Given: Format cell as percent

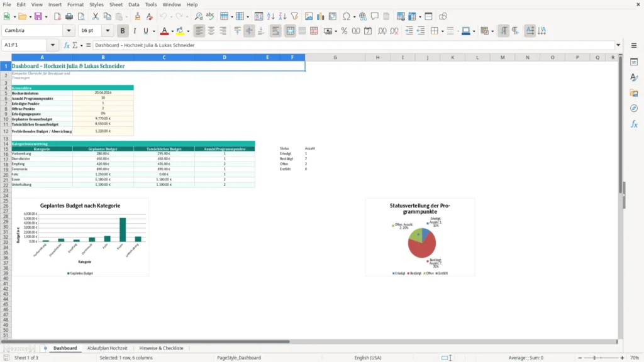Looking at the screenshot, I should tap(344, 31).
